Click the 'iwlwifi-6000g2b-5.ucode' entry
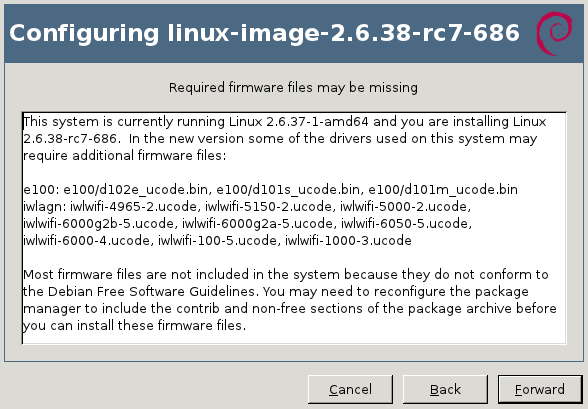The height and width of the screenshot is (409, 588). [99, 224]
